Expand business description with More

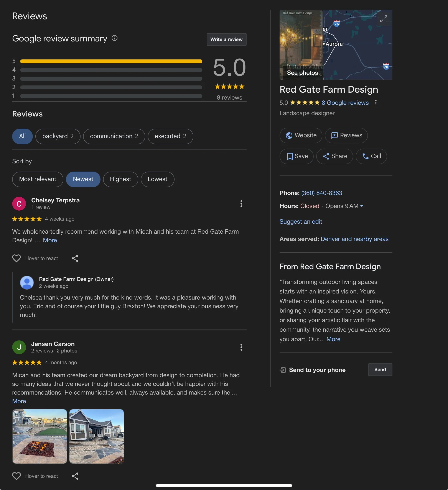click(x=333, y=339)
